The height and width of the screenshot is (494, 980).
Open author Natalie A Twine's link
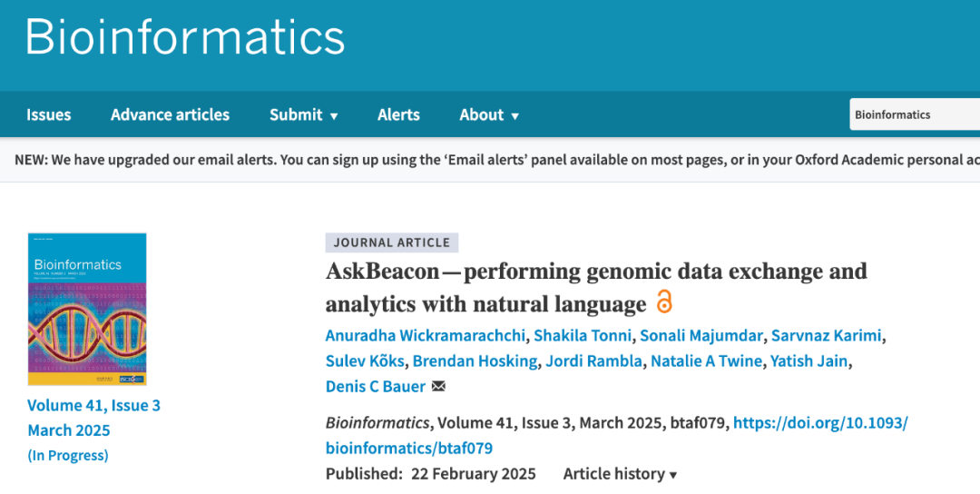click(x=706, y=361)
